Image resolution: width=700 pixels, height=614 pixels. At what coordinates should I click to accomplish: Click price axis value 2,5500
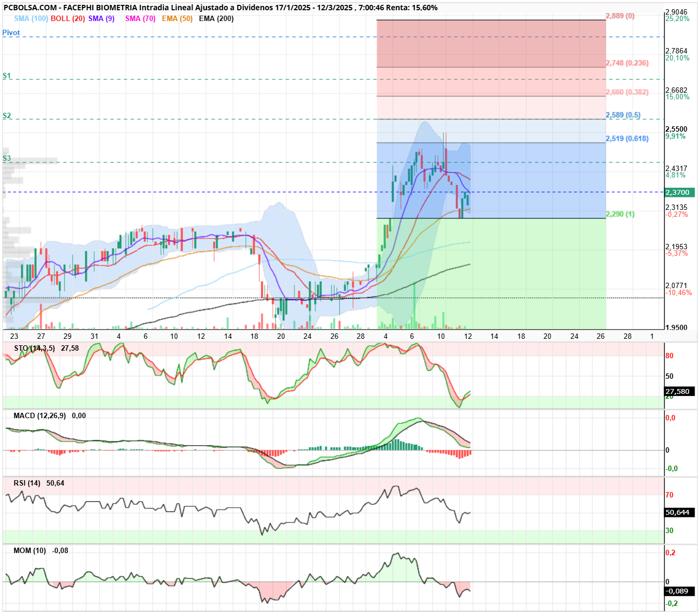676,129
